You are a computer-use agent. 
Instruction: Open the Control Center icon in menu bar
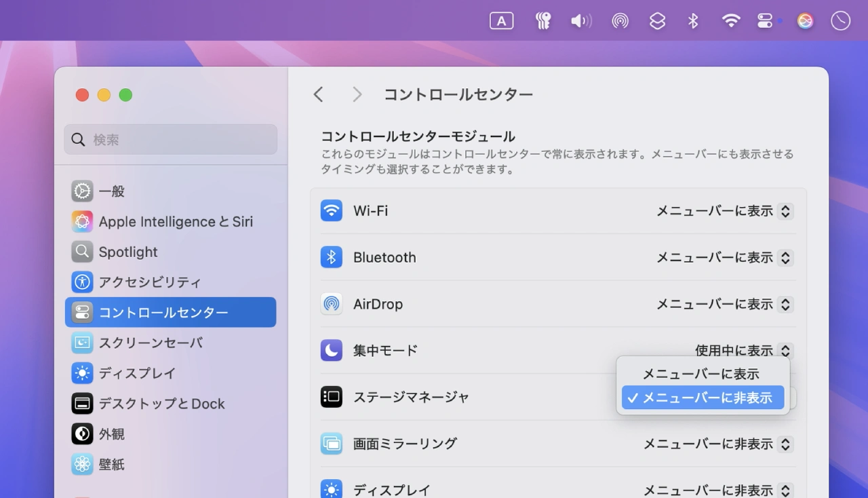pyautogui.click(x=765, y=20)
